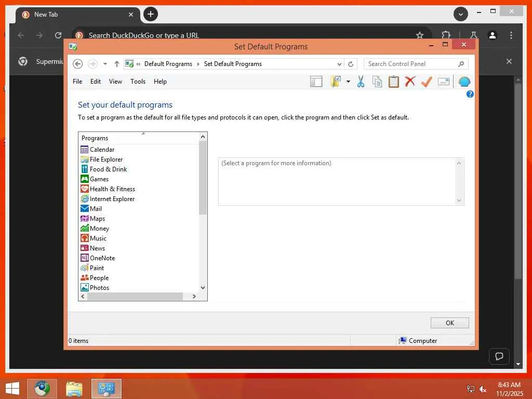
Task: Click Default Programs breadcrumb link
Action: tap(168, 64)
